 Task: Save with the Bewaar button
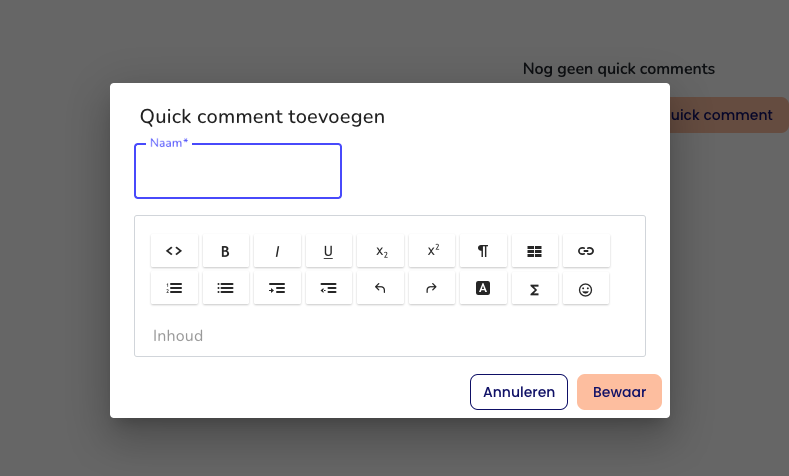click(x=619, y=392)
